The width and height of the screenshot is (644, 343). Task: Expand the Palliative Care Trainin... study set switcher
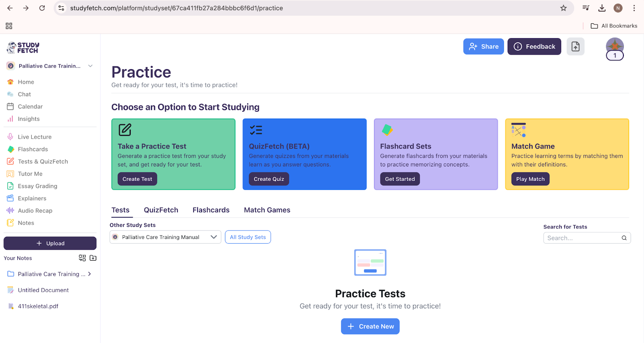[x=50, y=66]
